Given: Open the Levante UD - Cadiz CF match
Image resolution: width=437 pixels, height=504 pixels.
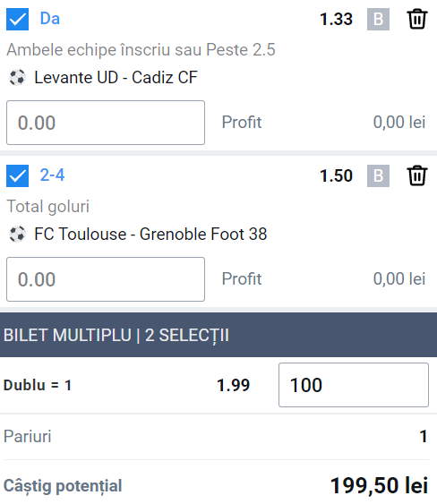Looking at the screenshot, I should coord(116,78).
